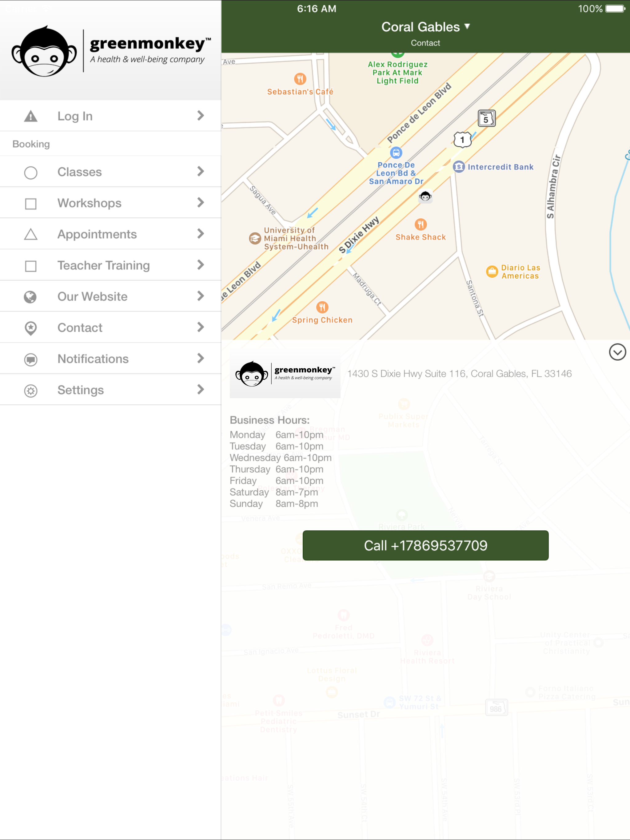Tap the gear icon next to Settings
630x840 pixels.
click(31, 391)
